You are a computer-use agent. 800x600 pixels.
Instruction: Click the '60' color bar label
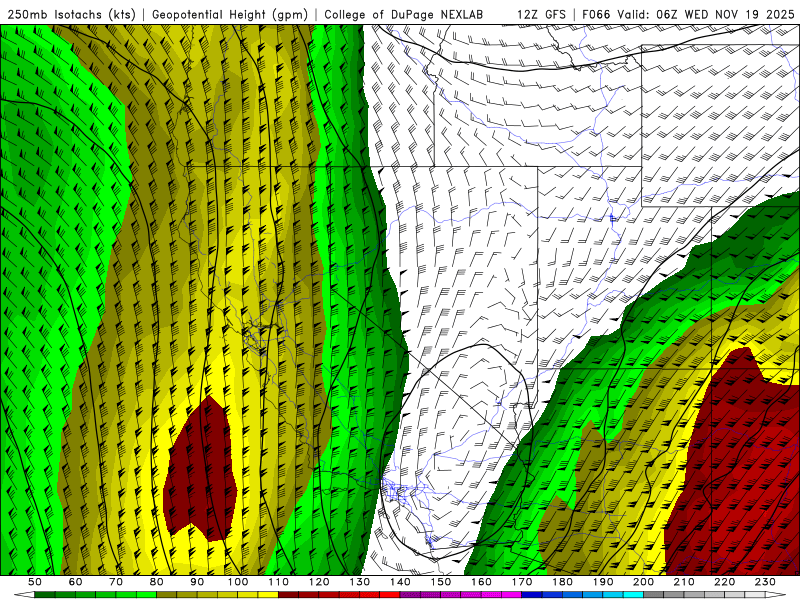click(x=75, y=582)
